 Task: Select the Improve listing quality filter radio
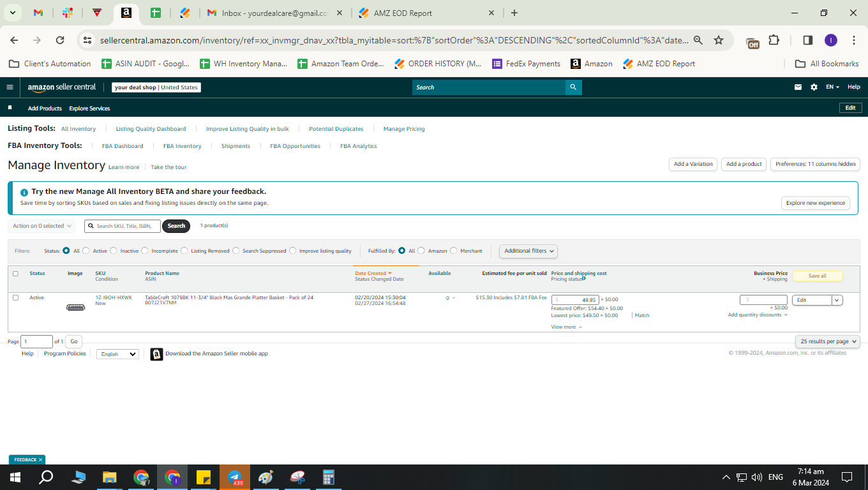pos(293,251)
